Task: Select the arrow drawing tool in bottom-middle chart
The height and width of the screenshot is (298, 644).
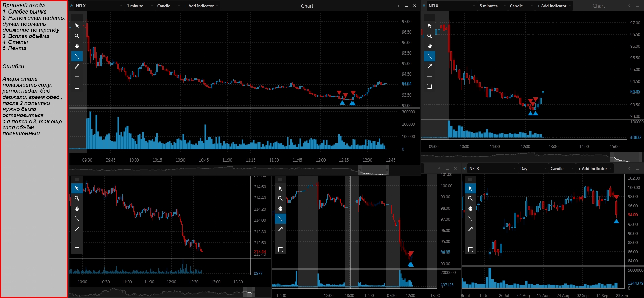Action: pyautogui.click(x=280, y=229)
